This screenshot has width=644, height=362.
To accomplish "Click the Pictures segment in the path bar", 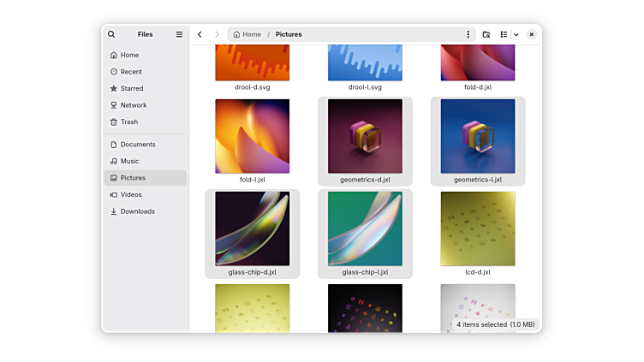I will pyautogui.click(x=289, y=34).
